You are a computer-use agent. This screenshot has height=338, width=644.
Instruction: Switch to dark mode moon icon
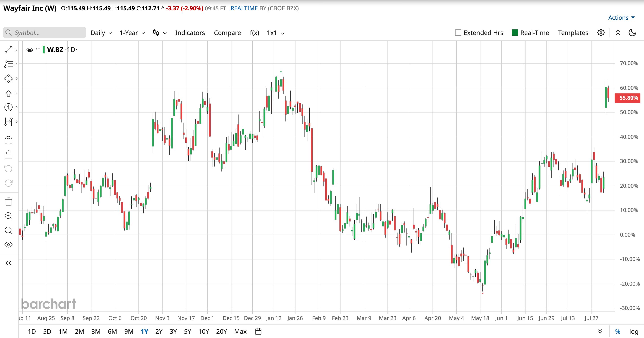click(632, 33)
